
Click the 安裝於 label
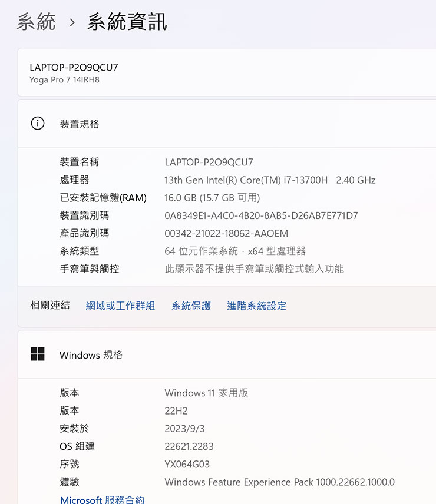click(74, 428)
